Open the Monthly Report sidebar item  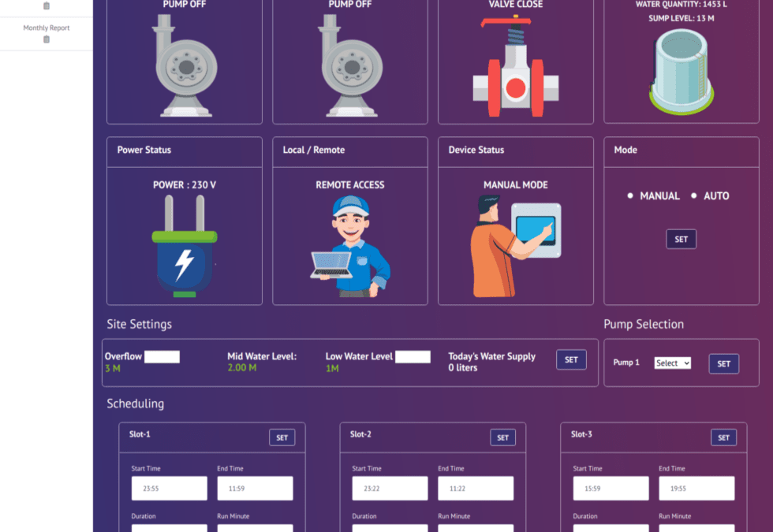(x=47, y=28)
